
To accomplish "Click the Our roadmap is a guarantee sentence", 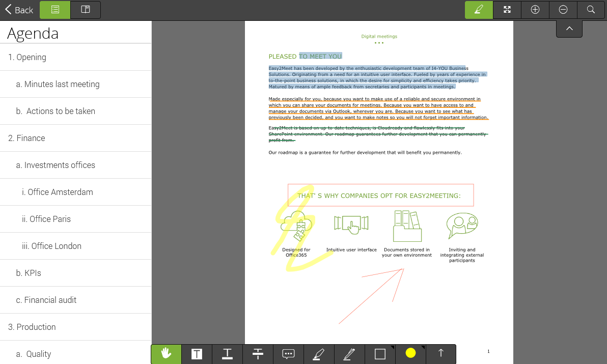I will 365,152.
